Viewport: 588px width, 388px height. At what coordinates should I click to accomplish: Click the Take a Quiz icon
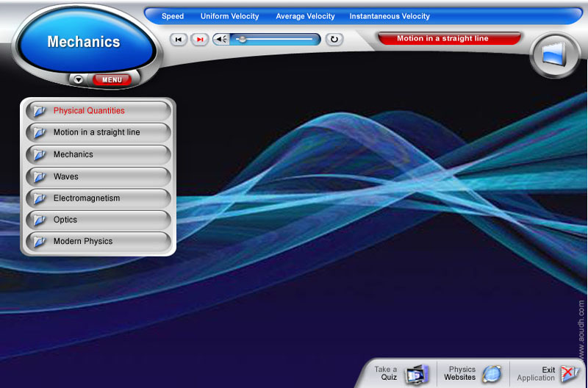(x=416, y=373)
